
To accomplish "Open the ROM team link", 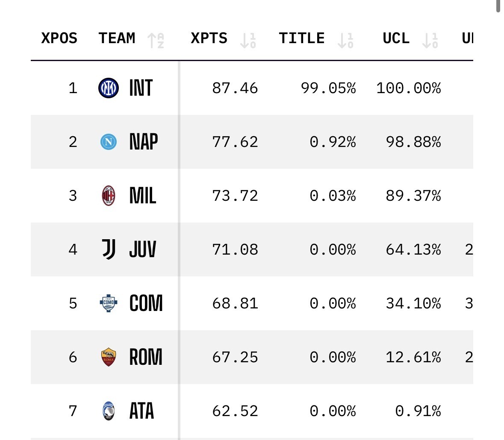I will click(x=146, y=357).
